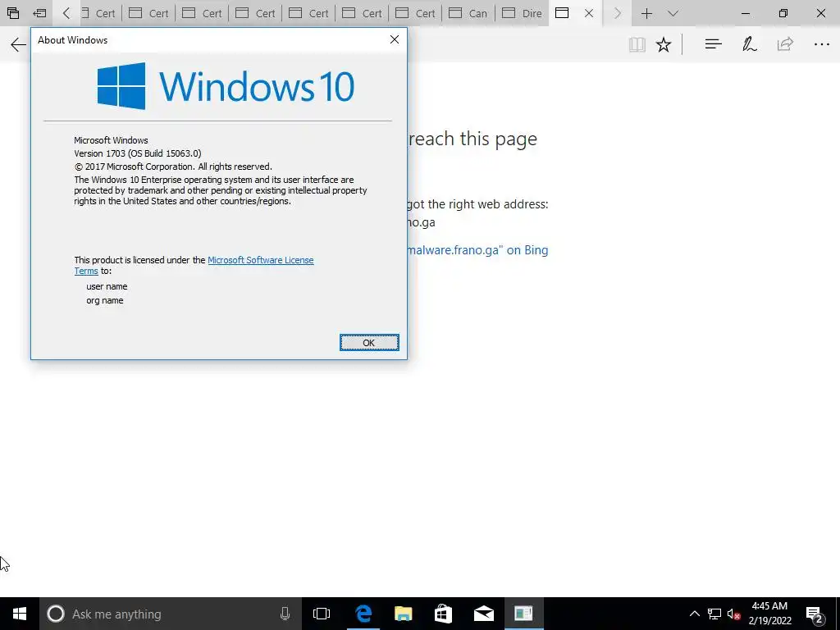Open the Windows Start menu
The height and width of the screenshot is (630, 840).
(20, 614)
